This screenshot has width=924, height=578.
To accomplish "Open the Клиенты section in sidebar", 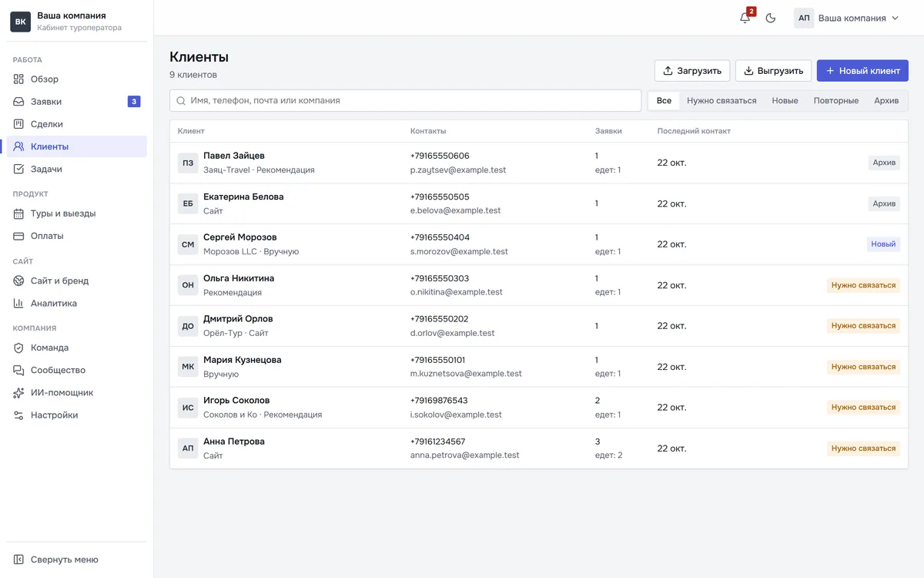I will click(76, 146).
